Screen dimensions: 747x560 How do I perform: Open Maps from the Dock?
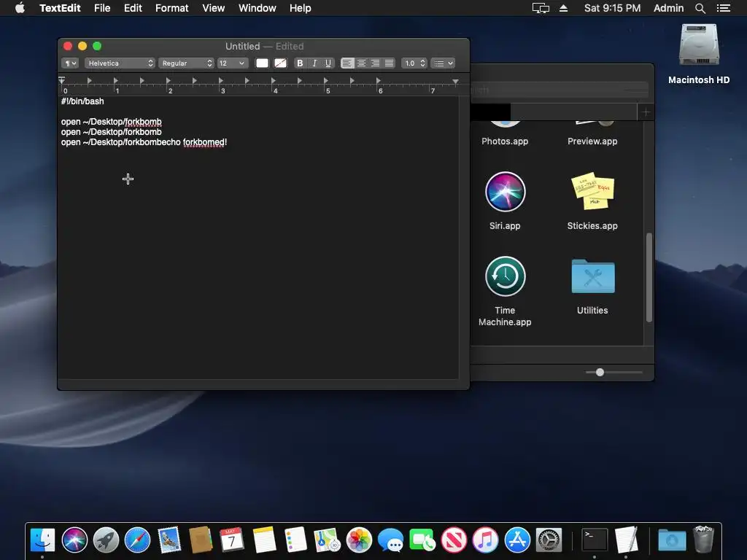tap(327, 540)
